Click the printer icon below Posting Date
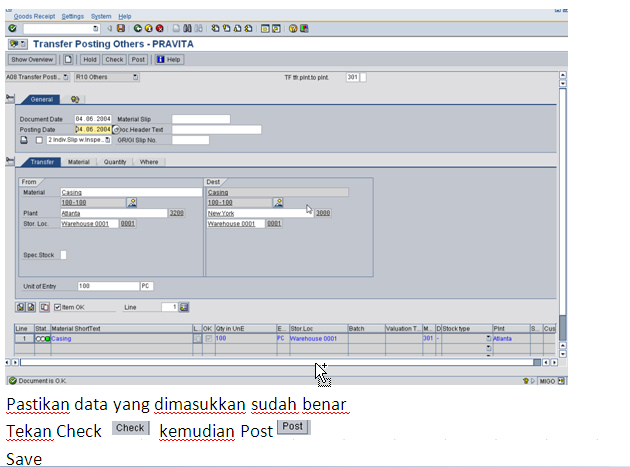This screenshot has width=630, height=467. coord(24,140)
